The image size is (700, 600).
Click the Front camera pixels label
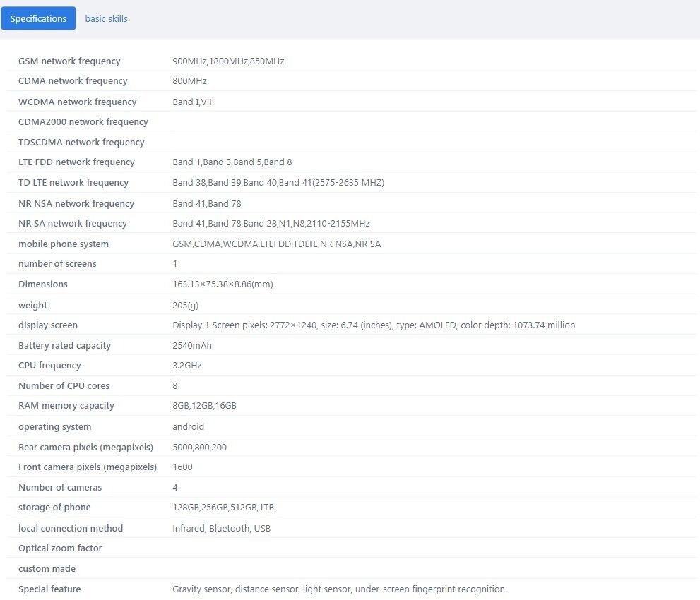tap(87, 467)
